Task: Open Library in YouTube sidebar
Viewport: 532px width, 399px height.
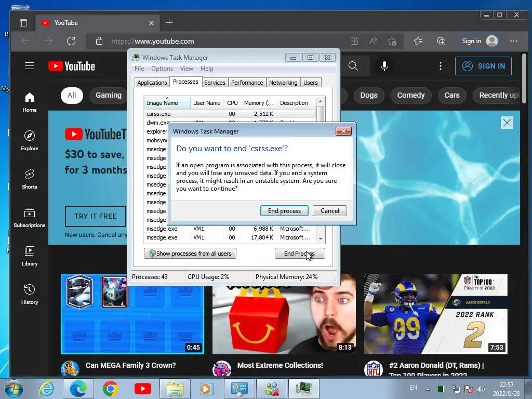Action: pyautogui.click(x=30, y=256)
